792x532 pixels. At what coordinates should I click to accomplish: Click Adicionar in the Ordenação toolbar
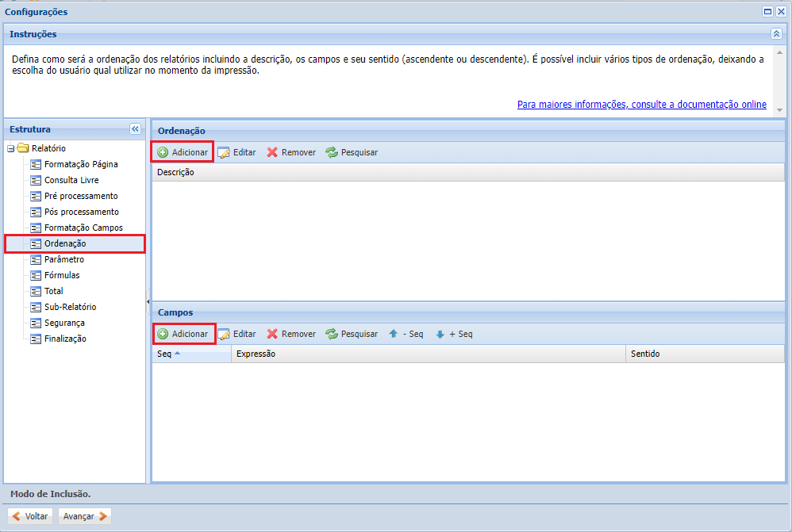click(183, 152)
